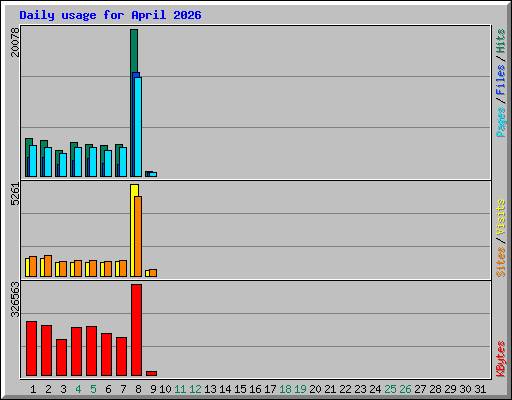Click day 27 on the x-axis
512x400 pixels.
pyautogui.click(x=420, y=389)
